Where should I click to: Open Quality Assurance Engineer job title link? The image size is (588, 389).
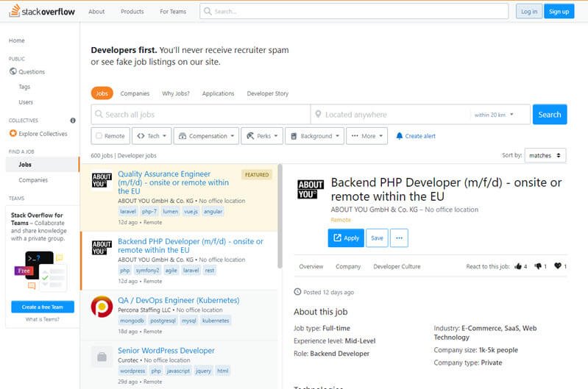pyautogui.click(x=173, y=182)
